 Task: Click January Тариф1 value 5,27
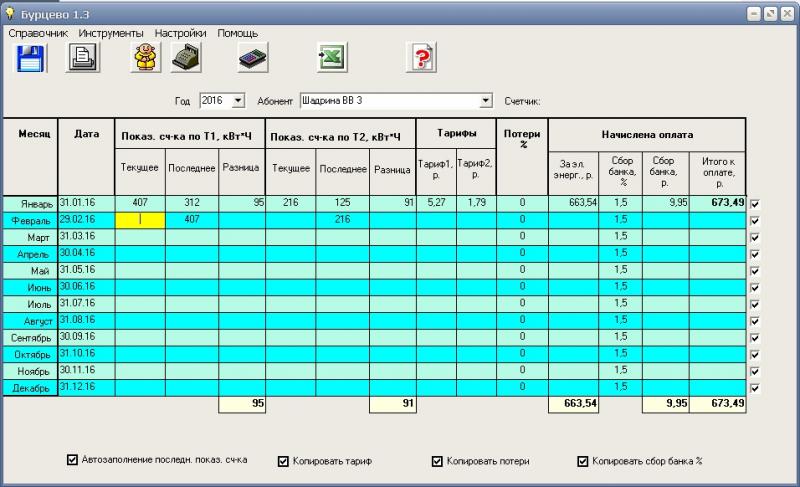click(x=436, y=203)
